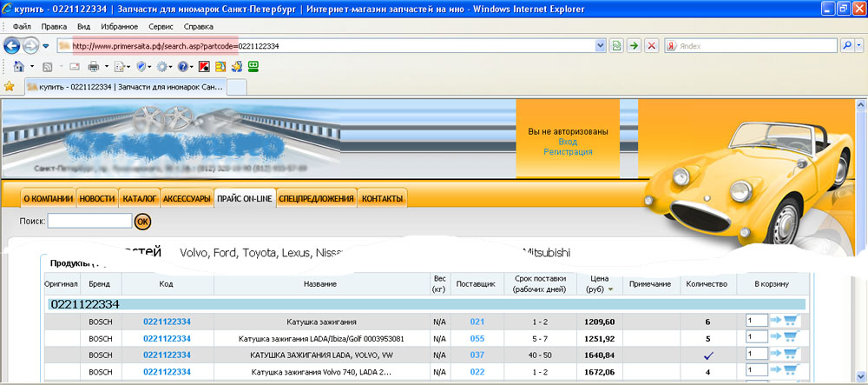
Task: Click the browser Forward arrow button
Action: tap(30, 46)
